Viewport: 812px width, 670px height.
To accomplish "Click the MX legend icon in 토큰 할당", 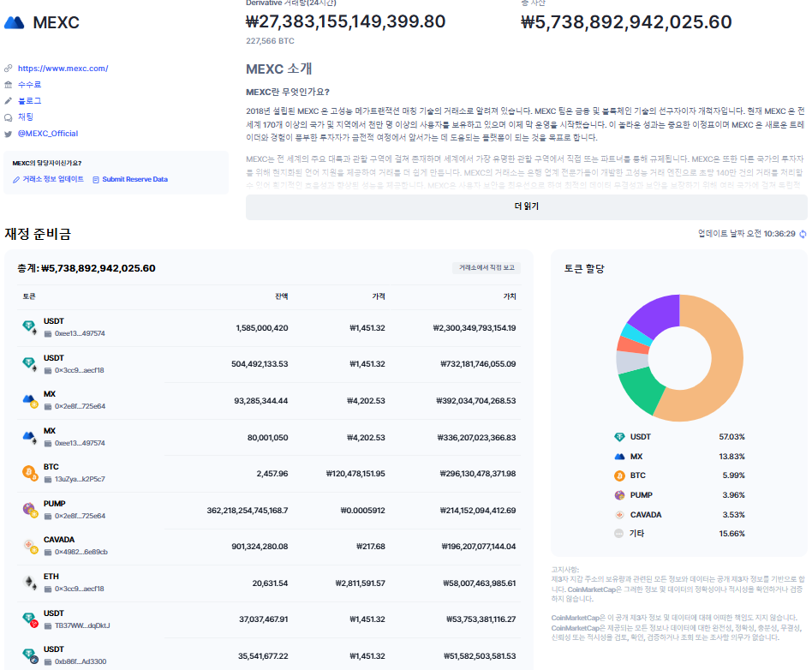I will (x=619, y=457).
